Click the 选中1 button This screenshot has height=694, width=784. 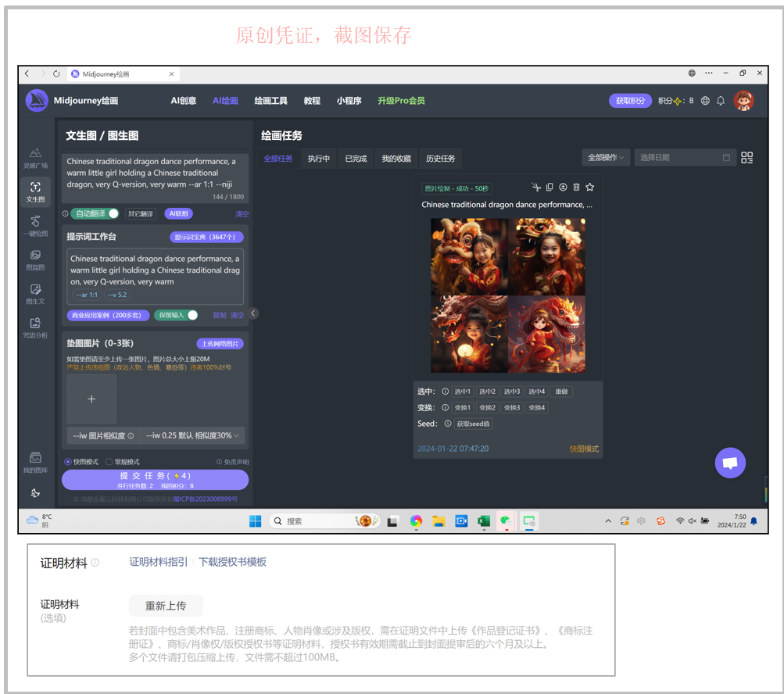click(x=462, y=392)
